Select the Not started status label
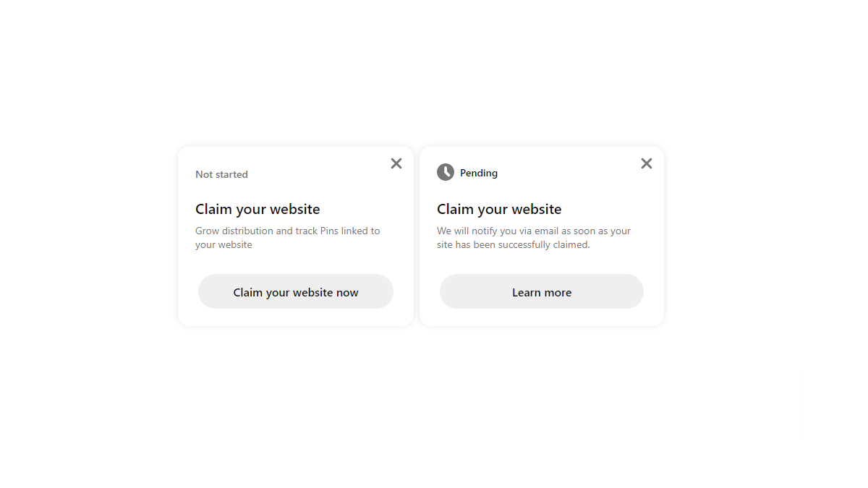This screenshot has width=868, height=488. point(221,174)
